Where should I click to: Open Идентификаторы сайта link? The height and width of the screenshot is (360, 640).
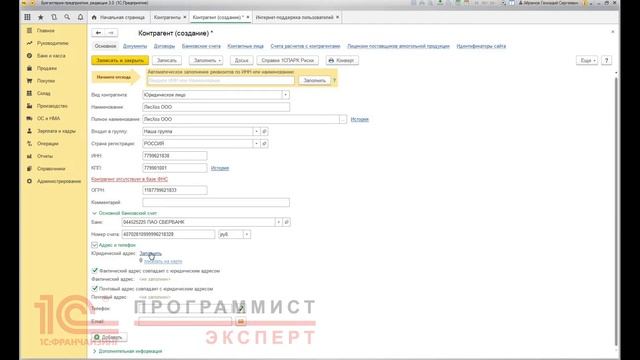click(481, 46)
